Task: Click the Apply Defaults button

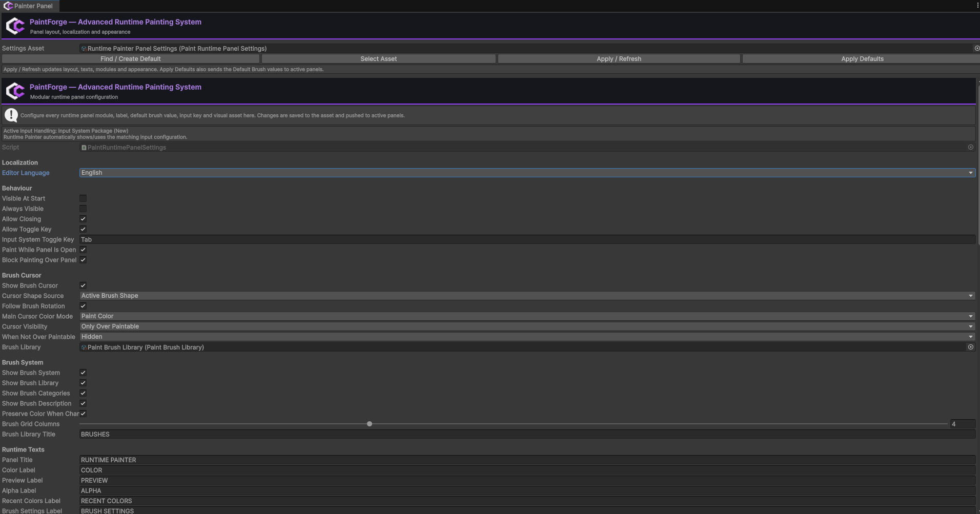Action: pyautogui.click(x=862, y=59)
